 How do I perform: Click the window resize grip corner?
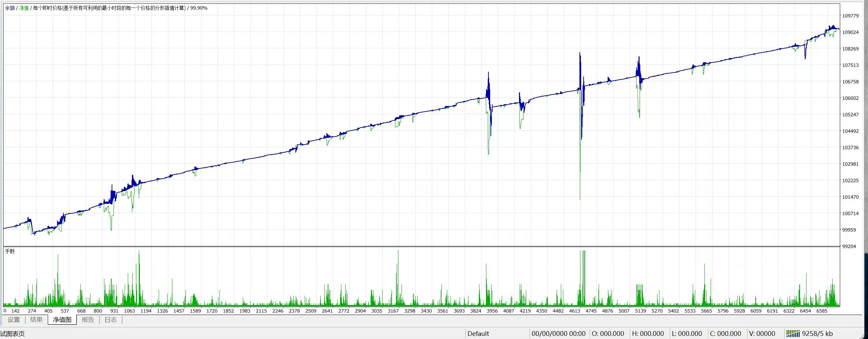(865, 336)
